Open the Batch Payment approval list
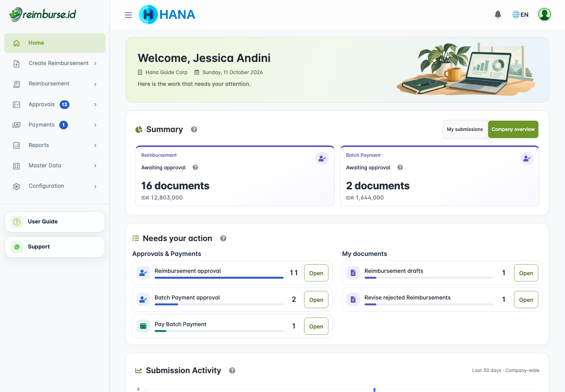 tap(316, 299)
